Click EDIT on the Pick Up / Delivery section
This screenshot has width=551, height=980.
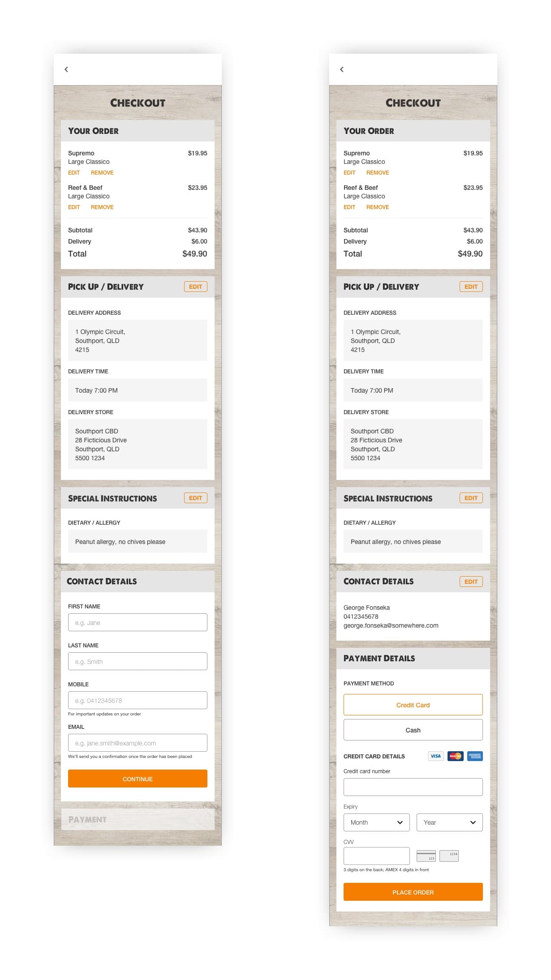pyautogui.click(x=195, y=286)
